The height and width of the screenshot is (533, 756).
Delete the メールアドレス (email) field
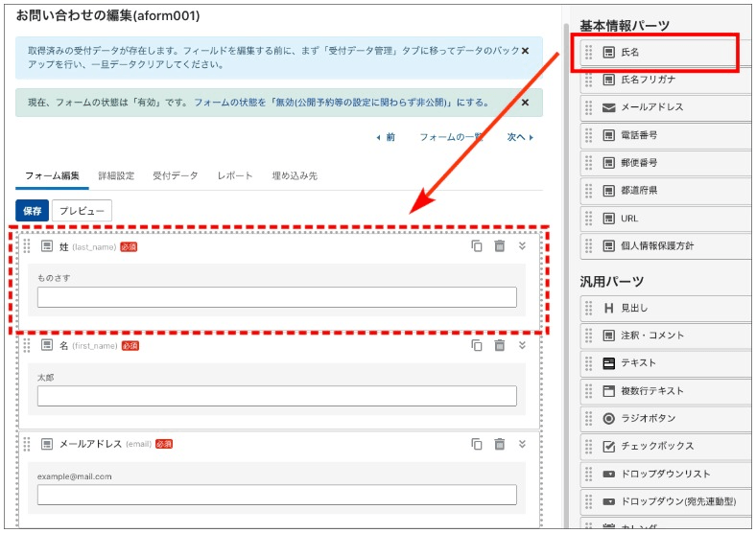coord(500,444)
